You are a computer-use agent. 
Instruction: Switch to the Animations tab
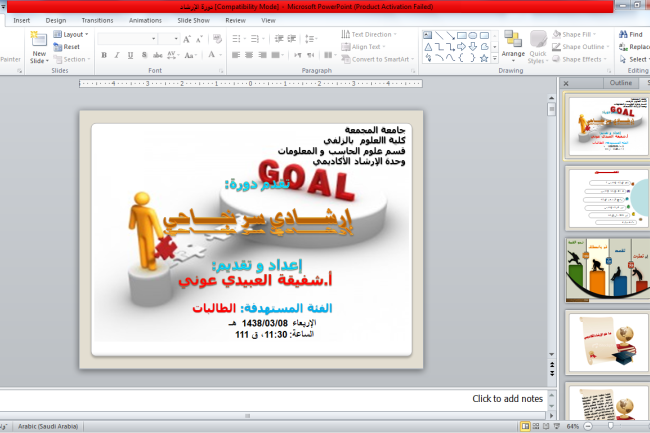145,20
